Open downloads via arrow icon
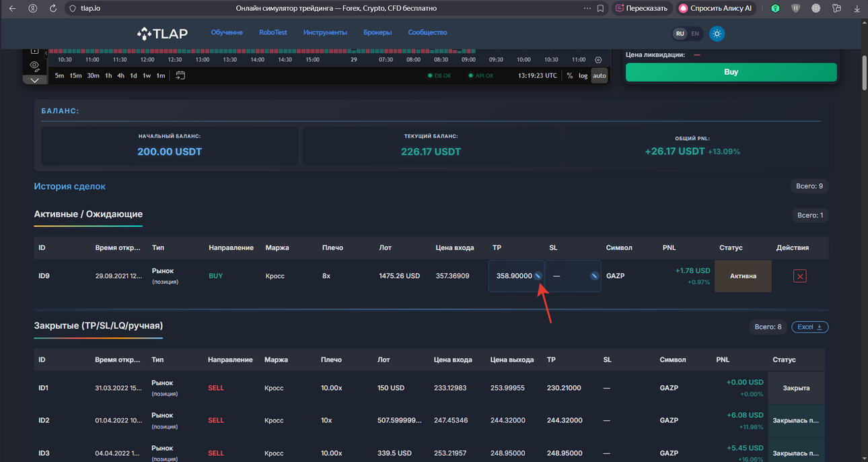This screenshot has width=868, height=462. (x=857, y=8)
